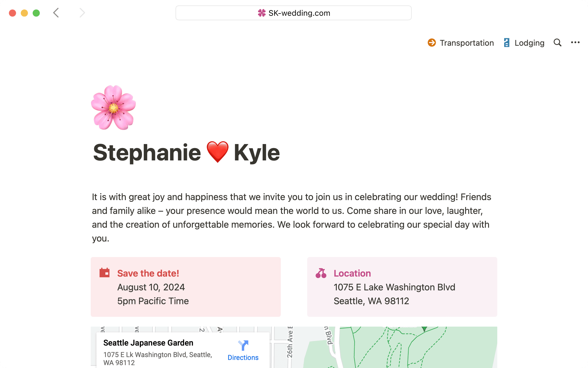Click the orange Transportation arrow icon

(x=432, y=43)
